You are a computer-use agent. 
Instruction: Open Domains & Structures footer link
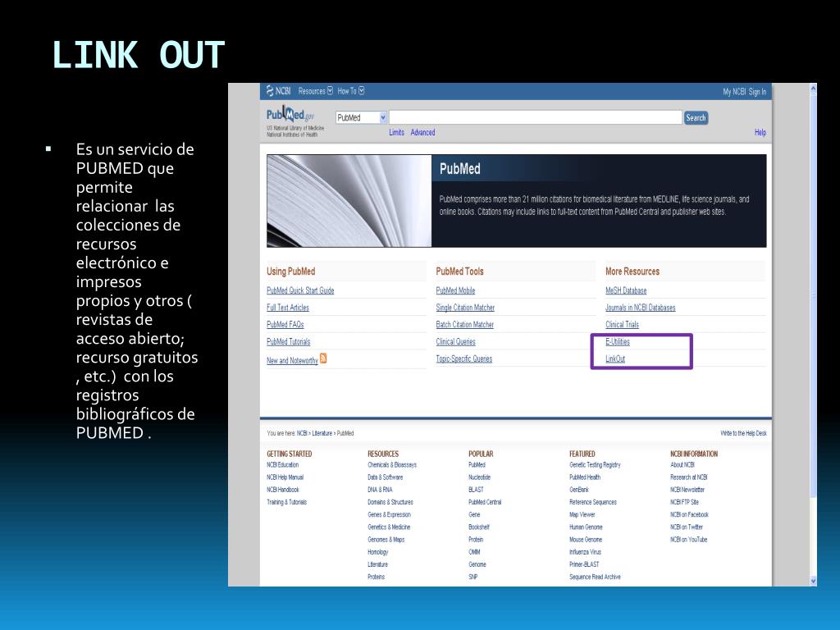[390, 503]
